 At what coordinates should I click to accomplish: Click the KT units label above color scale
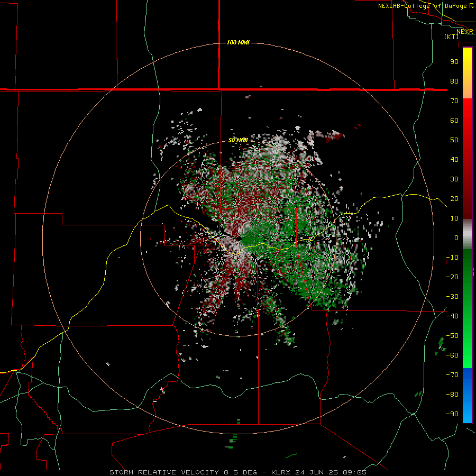451,36
